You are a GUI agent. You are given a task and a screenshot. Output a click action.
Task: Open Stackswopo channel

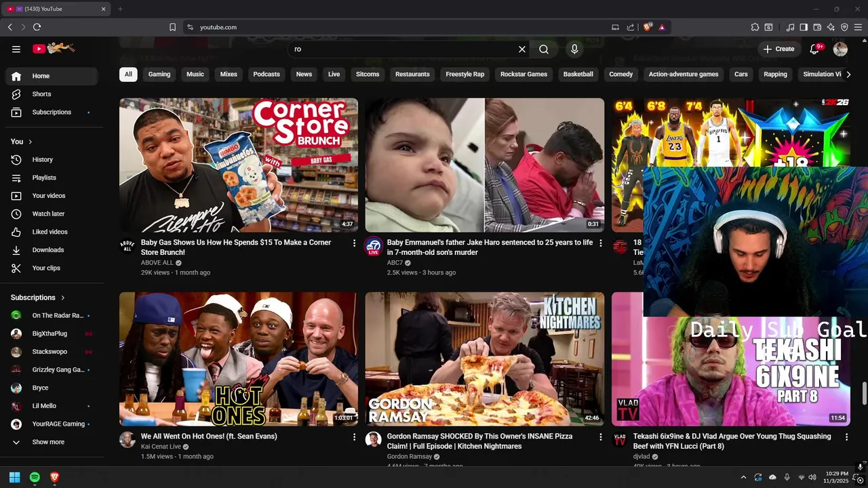click(x=52, y=352)
